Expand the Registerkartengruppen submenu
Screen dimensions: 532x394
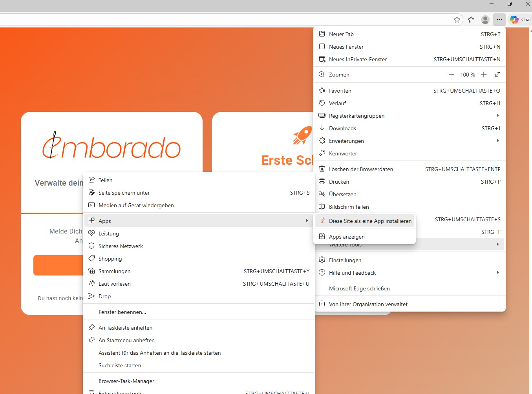click(x=497, y=115)
